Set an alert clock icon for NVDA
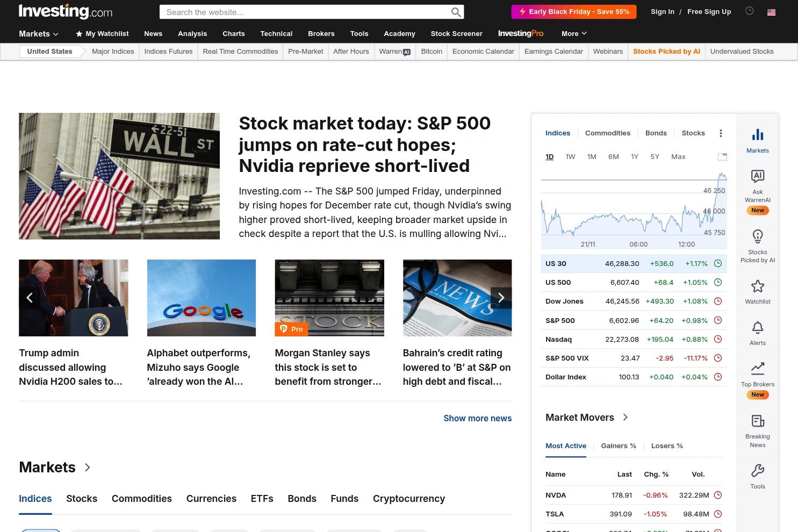The image size is (798, 532). 718,495
